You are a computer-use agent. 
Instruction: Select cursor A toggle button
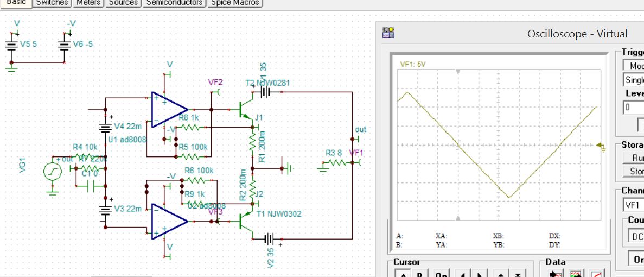pyautogui.click(x=403, y=273)
